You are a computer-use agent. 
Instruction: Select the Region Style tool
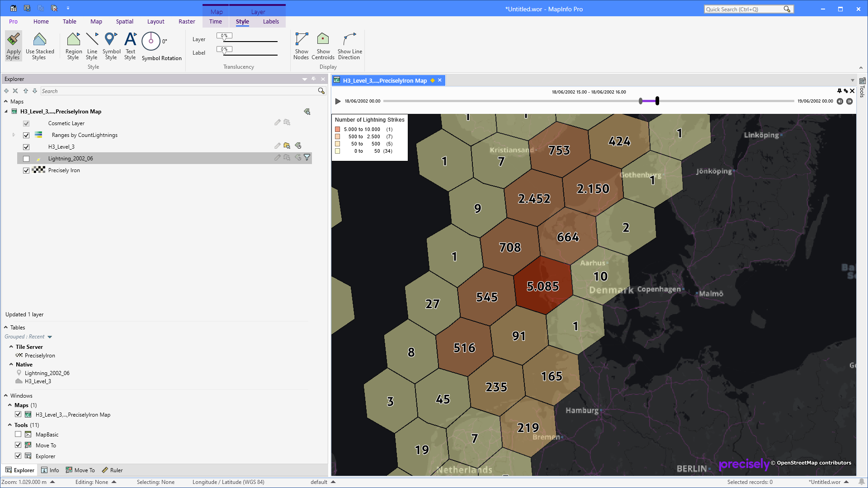[73, 45]
